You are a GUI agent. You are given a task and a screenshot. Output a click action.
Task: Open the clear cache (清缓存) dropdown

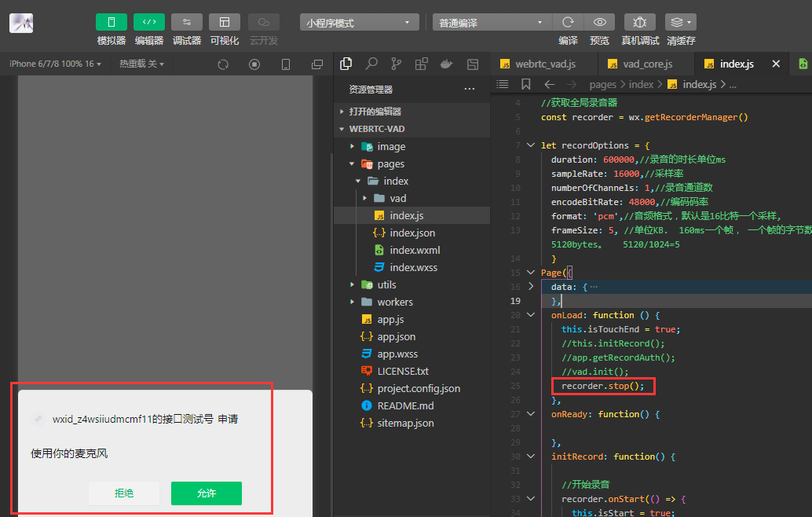[681, 22]
